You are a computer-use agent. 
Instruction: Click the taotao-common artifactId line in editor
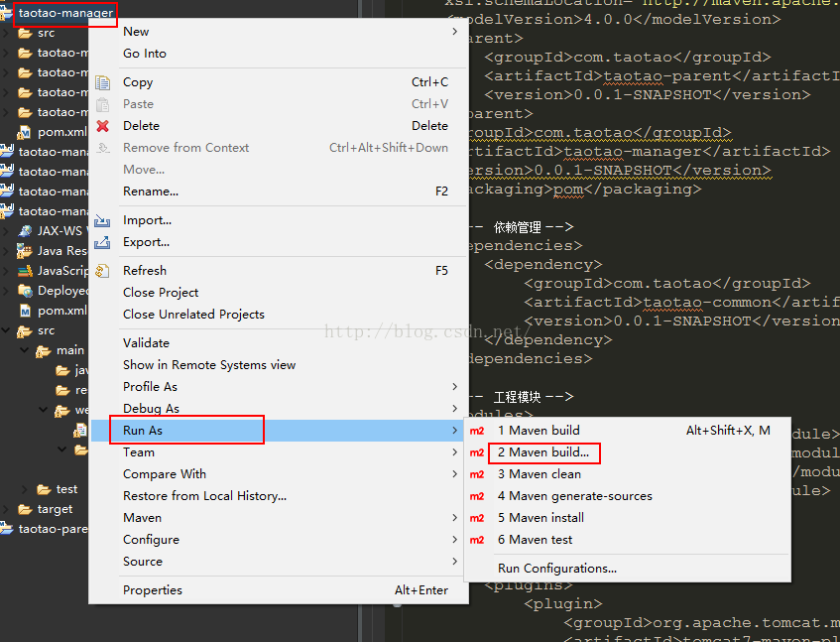pyautogui.click(x=681, y=303)
